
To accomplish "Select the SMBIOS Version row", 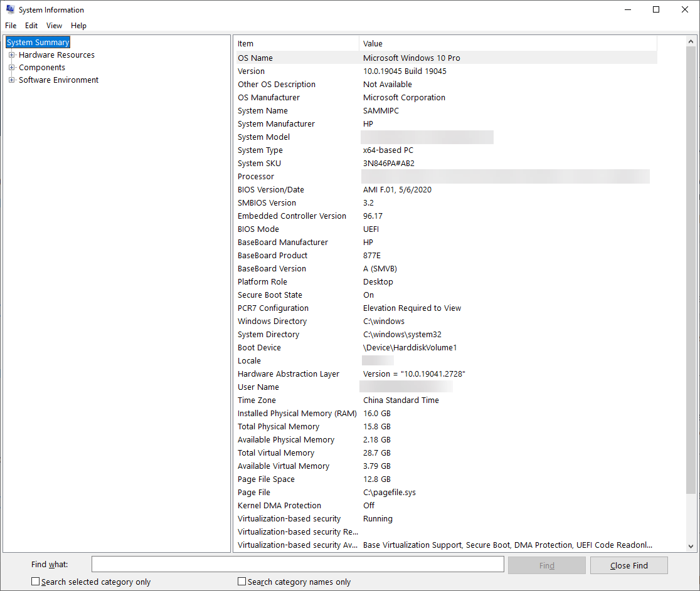I will pyautogui.click(x=447, y=202).
